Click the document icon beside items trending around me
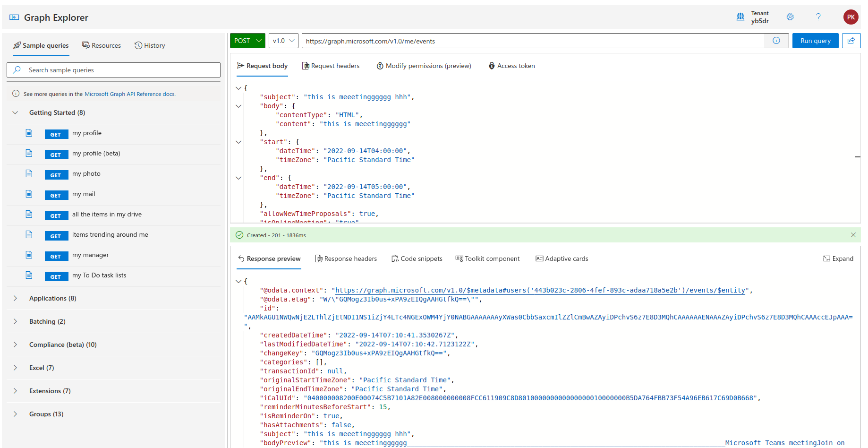Image resolution: width=868 pixels, height=448 pixels. (x=29, y=234)
